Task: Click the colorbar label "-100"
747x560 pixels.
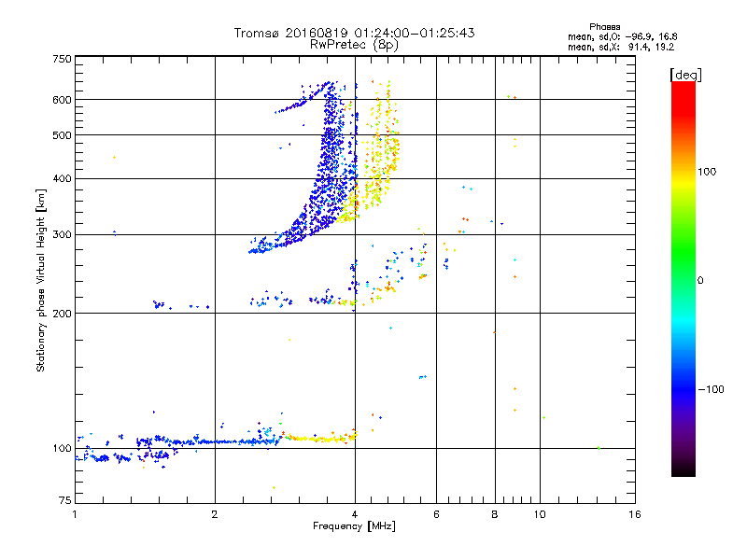Action: (x=711, y=389)
